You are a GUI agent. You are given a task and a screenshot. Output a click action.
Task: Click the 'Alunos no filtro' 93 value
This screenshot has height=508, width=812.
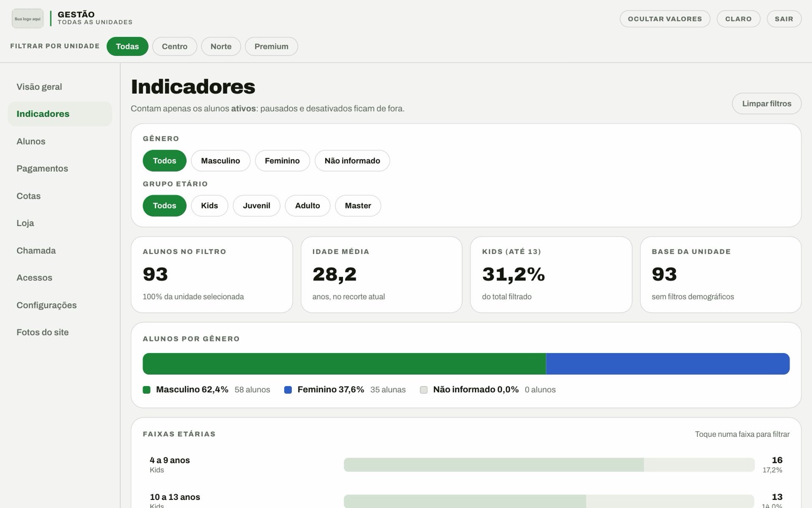pos(155,274)
